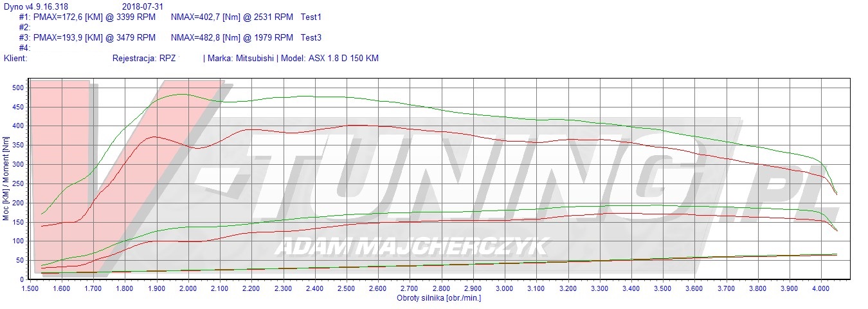Click the Klient: field label

click(15, 59)
